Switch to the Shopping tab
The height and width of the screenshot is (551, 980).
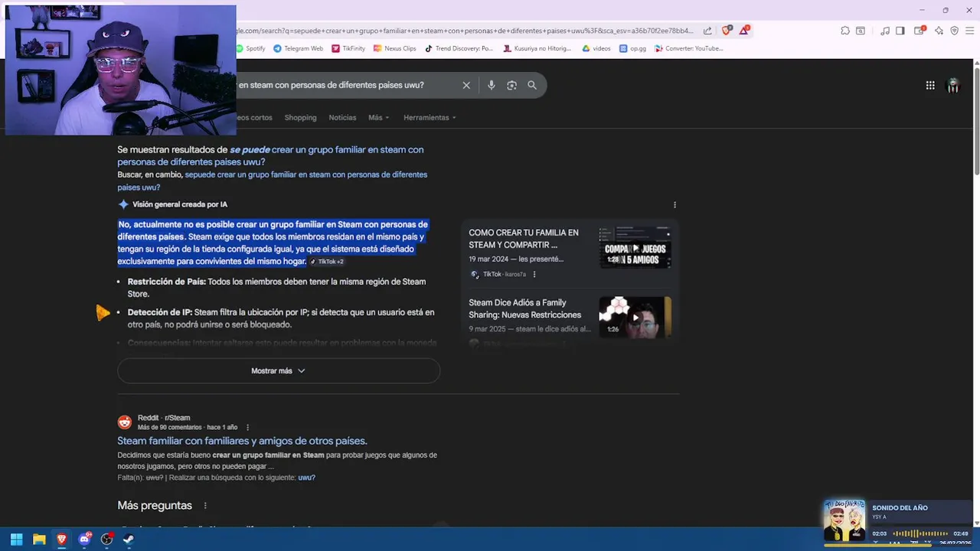click(300, 117)
